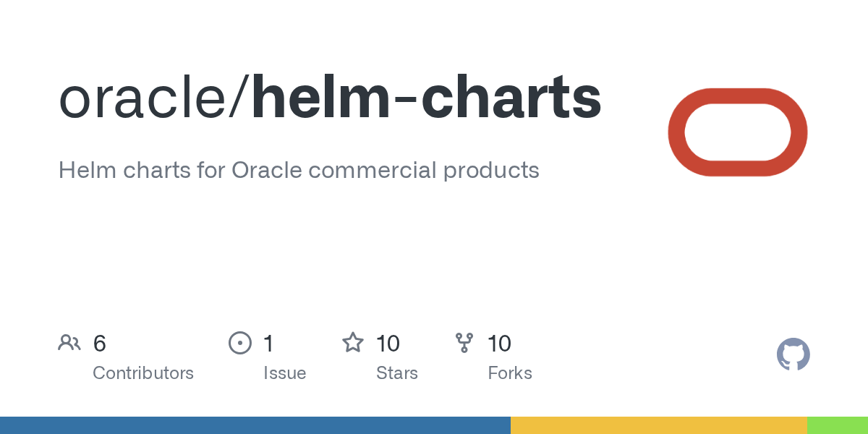Click the Forks label
868x434 pixels.
click(510, 373)
